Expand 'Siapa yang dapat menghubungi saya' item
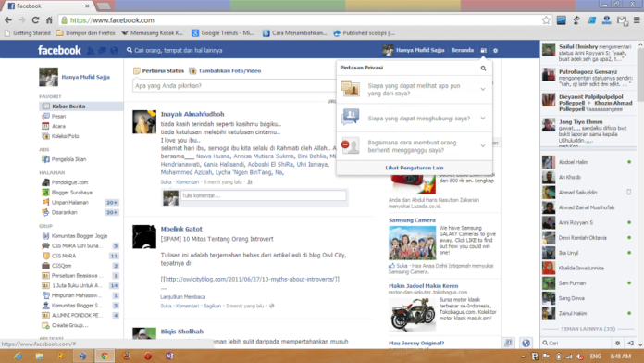The height and width of the screenshot is (363, 644). pyautogui.click(x=414, y=118)
